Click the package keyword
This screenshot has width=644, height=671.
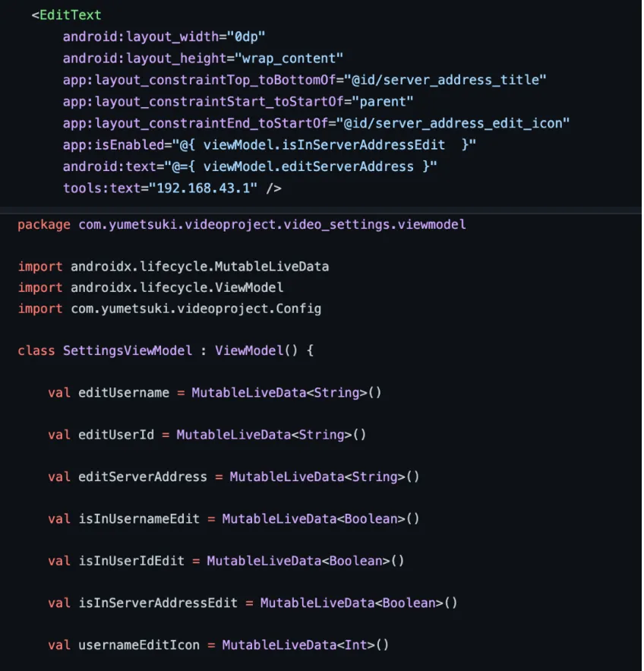(x=44, y=224)
